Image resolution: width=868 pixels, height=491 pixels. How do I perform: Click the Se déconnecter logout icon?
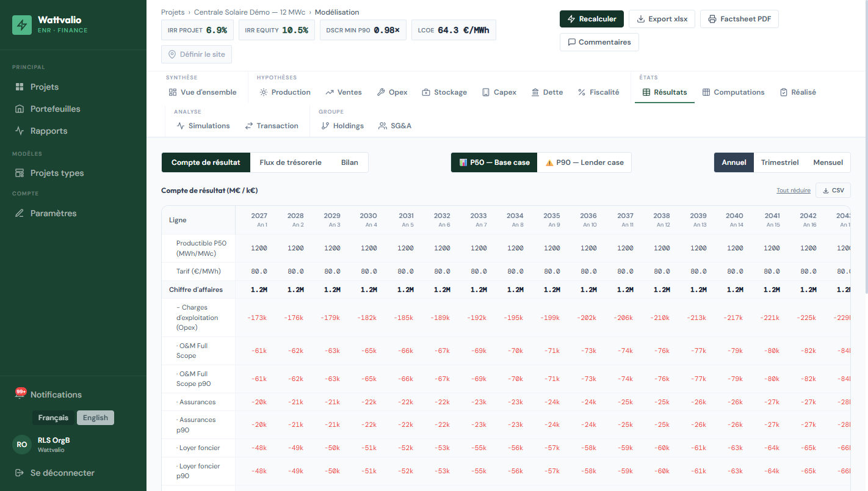(x=20, y=473)
